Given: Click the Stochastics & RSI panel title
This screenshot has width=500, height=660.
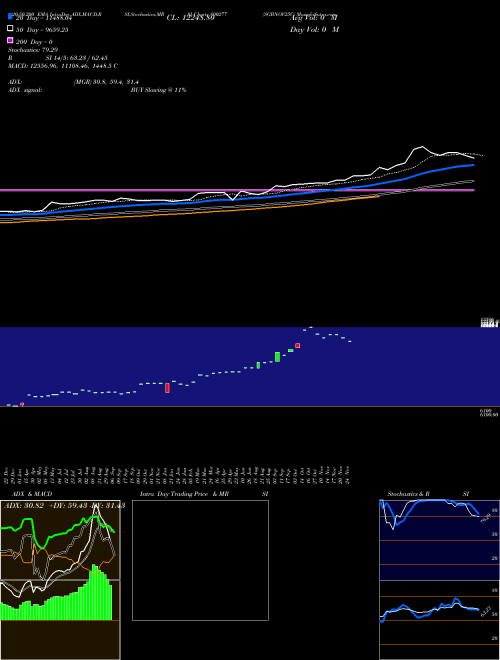Looking at the screenshot, I should pyautogui.click(x=428, y=494).
